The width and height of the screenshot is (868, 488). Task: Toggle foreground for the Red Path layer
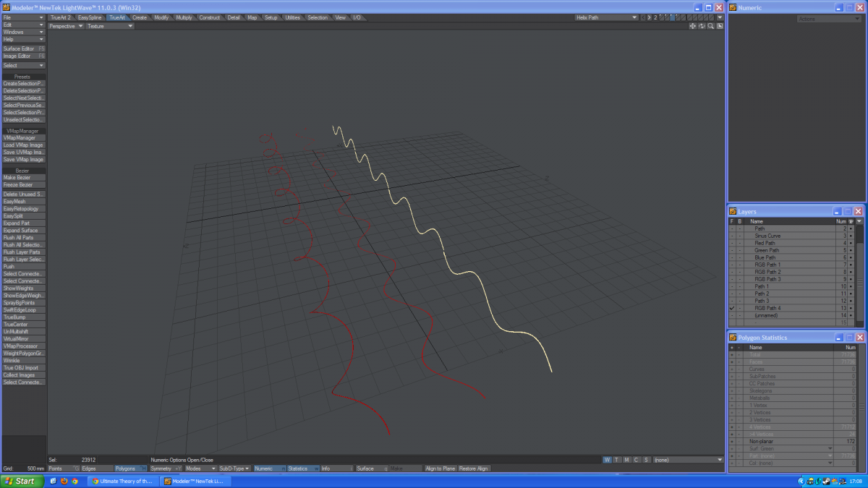(732, 243)
